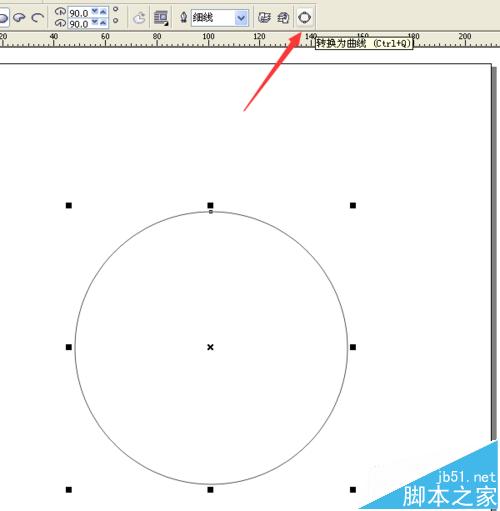This screenshot has width=500, height=511.
Task: Click the bottom-right selection handle of the circle
Action: point(353,490)
